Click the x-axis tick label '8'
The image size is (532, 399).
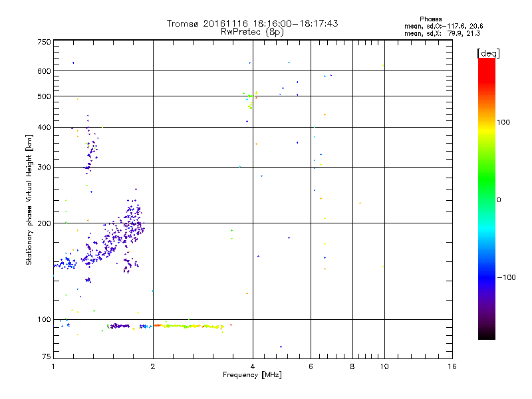352,366
